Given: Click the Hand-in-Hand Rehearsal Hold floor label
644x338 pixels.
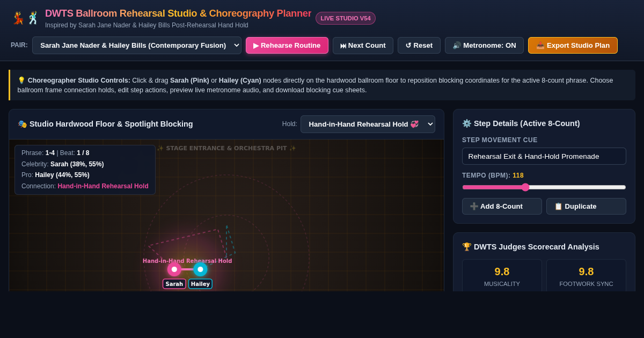Looking at the screenshot, I should tap(187, 261).
